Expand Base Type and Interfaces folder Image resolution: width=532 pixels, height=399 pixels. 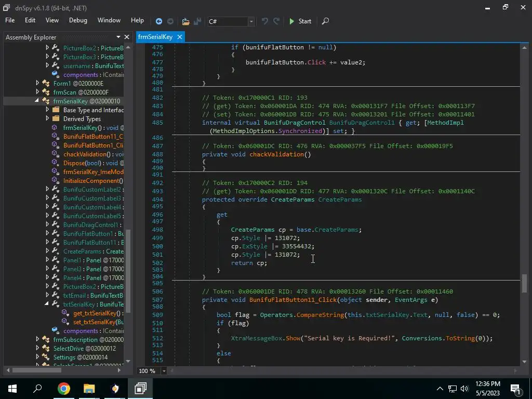click(x=47, y=110)
